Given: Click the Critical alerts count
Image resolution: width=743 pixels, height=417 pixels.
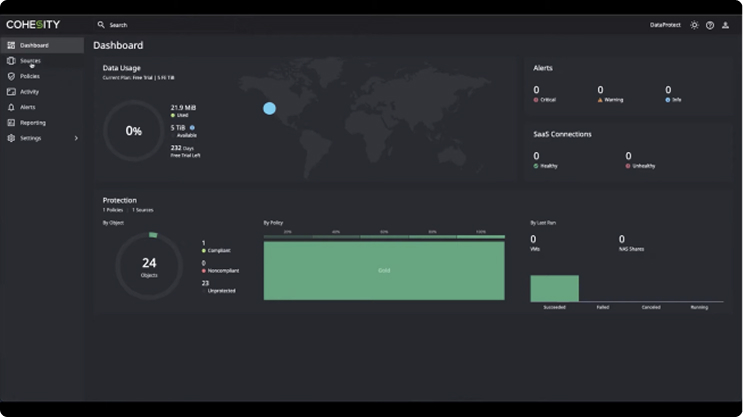Looking at the screenshot, I should 536,90.
